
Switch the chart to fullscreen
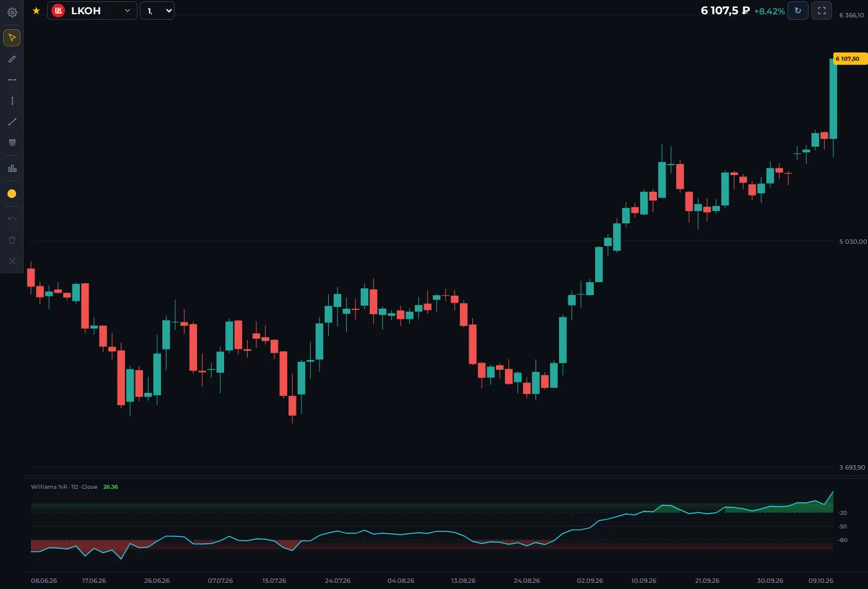click(822, 11)
